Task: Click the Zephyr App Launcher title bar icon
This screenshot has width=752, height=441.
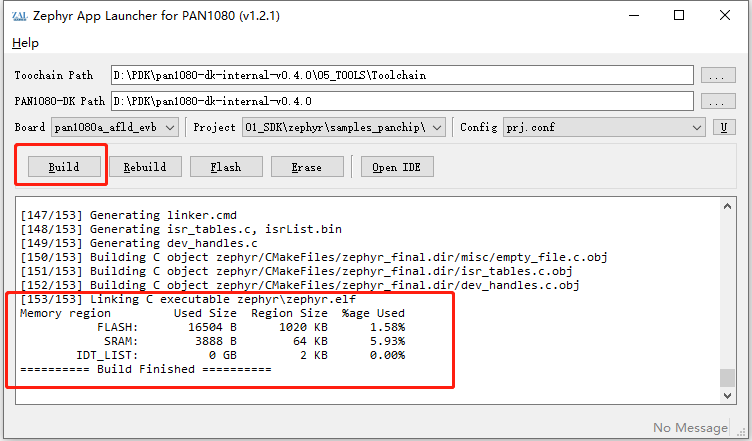Action: (x=20, y=16)
